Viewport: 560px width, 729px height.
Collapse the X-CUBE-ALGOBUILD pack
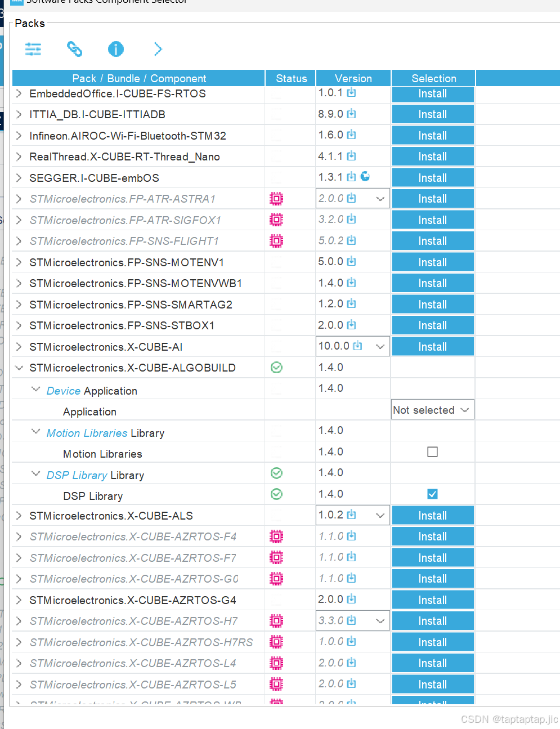tap(19, 368)
